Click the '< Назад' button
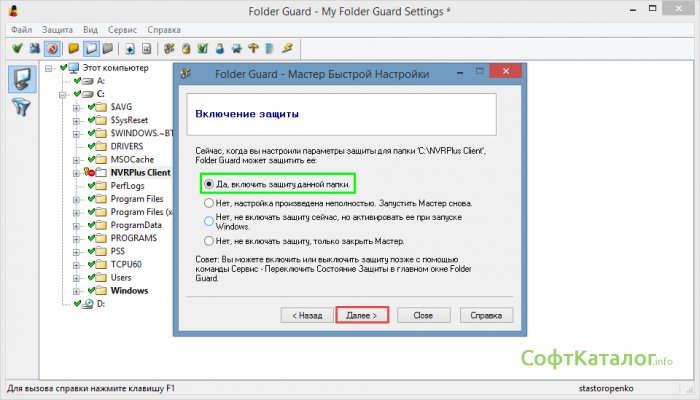700x400 pixels. coord(306,314)
